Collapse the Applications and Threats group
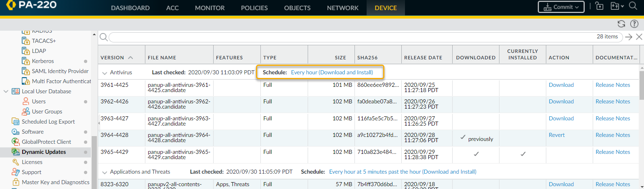This screenshot has height=189, width=644. 105,172
